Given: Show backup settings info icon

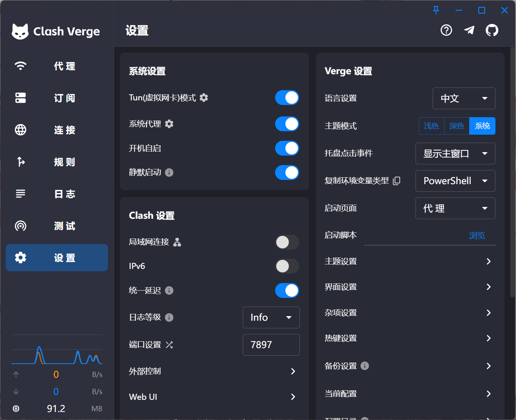Looking at the screenshot, I should tap(365, 366).
